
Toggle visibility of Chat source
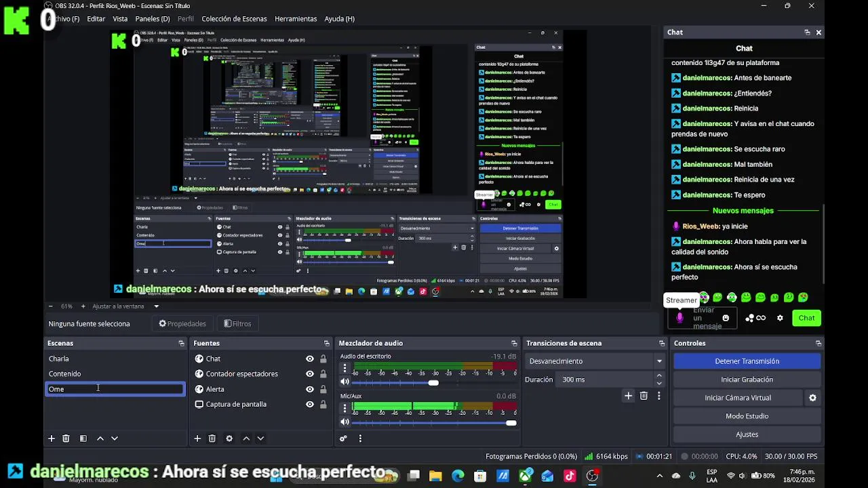coord(310,359)
